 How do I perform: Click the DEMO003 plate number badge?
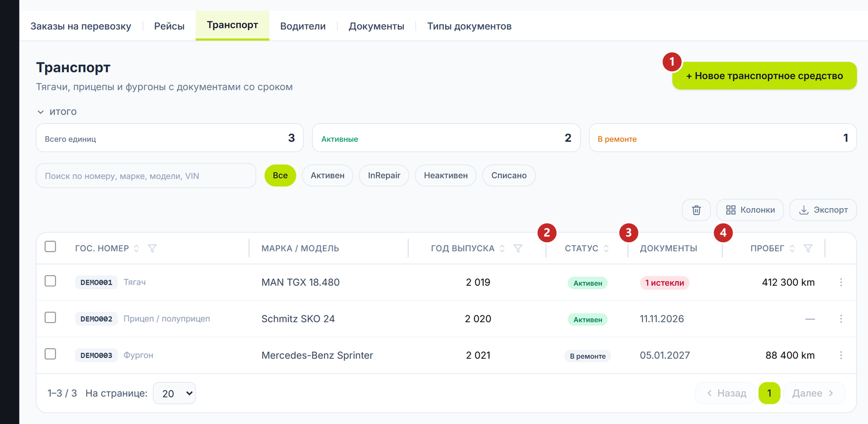96,355
